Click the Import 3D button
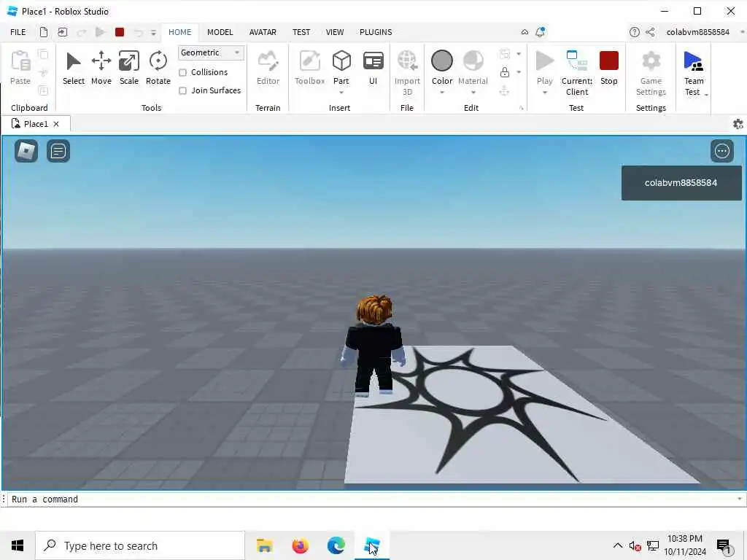747x560 pixels. click(407, 73)
